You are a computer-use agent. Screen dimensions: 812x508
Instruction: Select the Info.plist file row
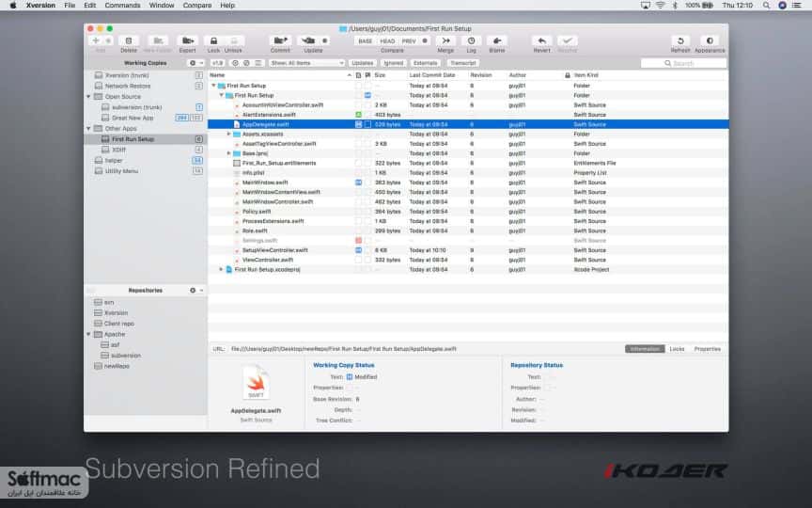[468, 172]
